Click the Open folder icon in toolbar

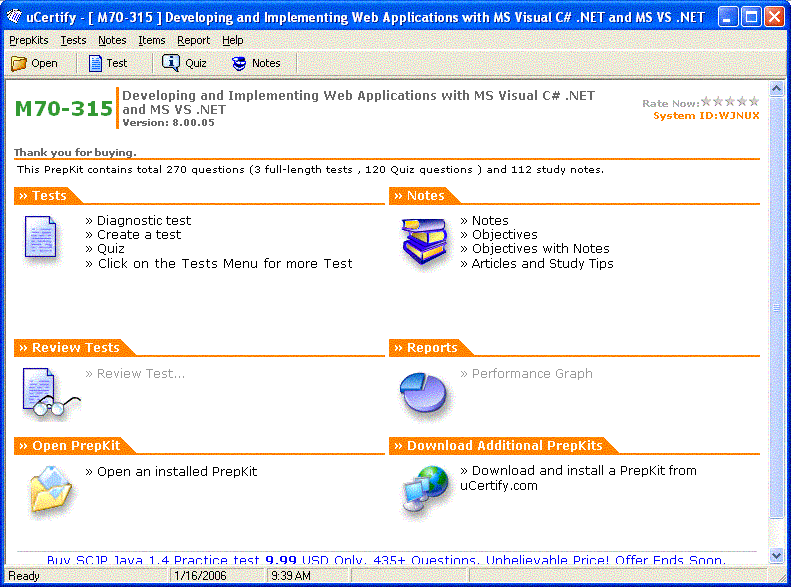click(x=19, y=63)
